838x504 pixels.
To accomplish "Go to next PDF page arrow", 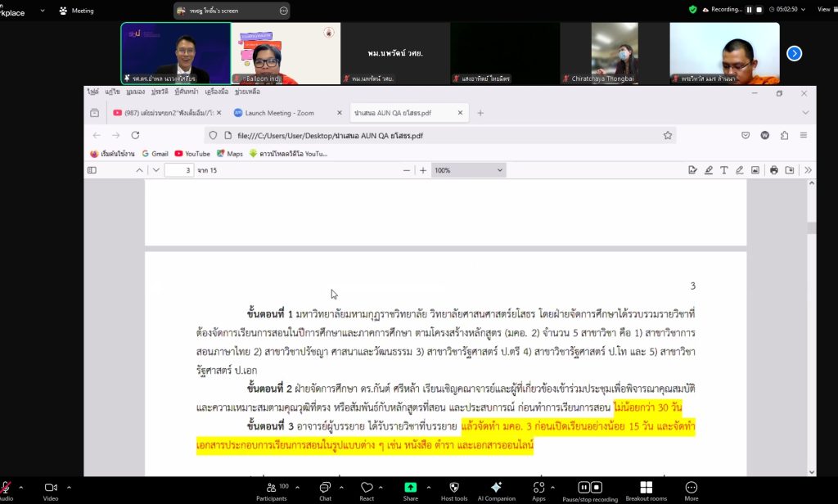I will point(156,170).
